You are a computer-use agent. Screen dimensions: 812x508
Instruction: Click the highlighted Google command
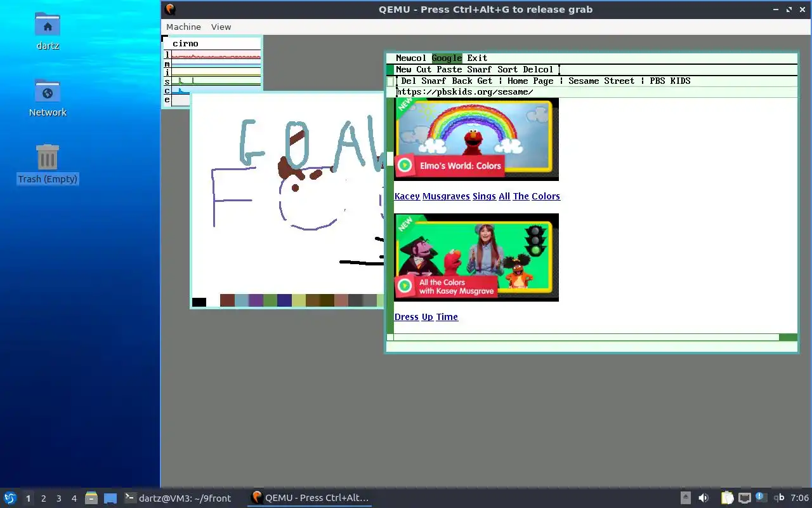click(447, 58)
